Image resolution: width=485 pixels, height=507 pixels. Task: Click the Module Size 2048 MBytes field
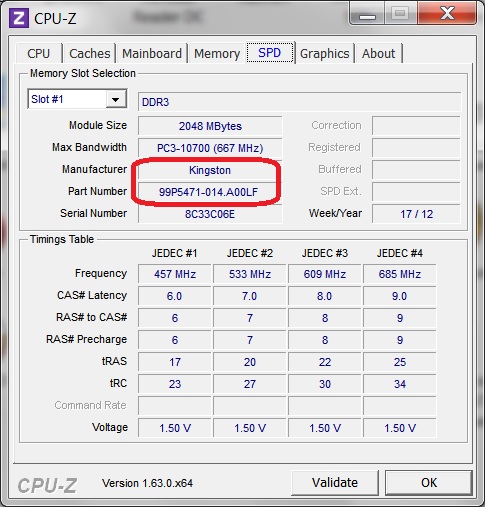coord(210,126)
